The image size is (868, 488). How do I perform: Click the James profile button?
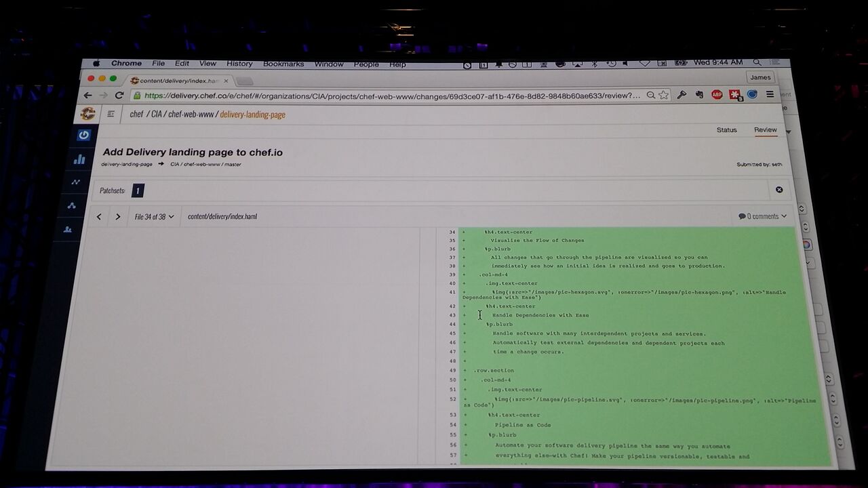761,77
